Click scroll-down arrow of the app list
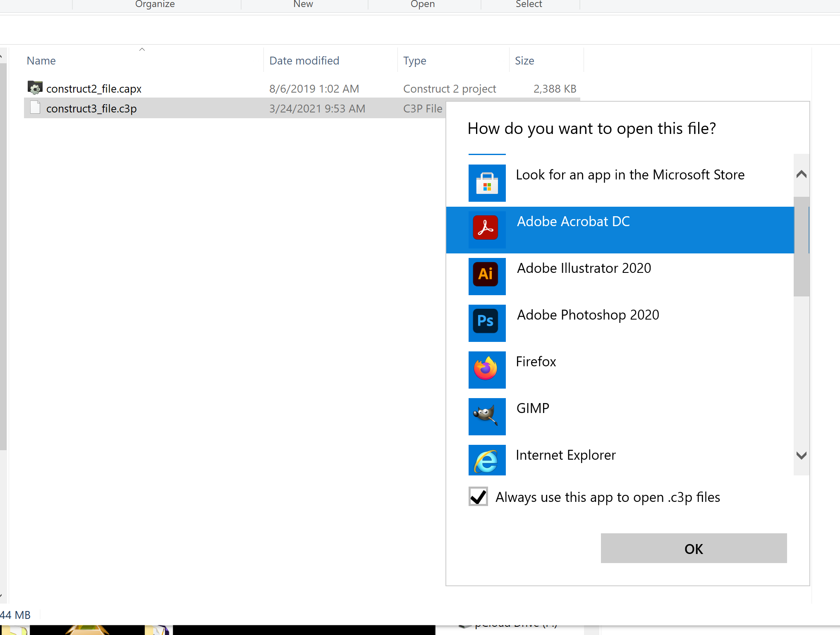 [x=801, y=456]
